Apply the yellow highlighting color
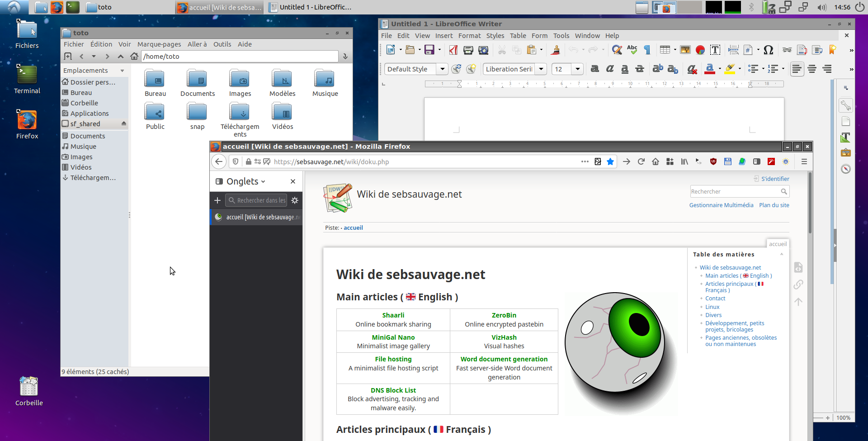Image resolution: width=868 pixels, height=441 pixels. click(729, 69)
